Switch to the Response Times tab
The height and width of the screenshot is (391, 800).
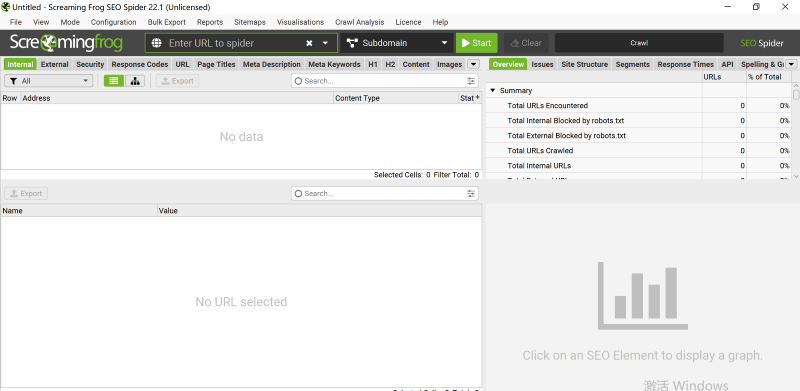685,64
